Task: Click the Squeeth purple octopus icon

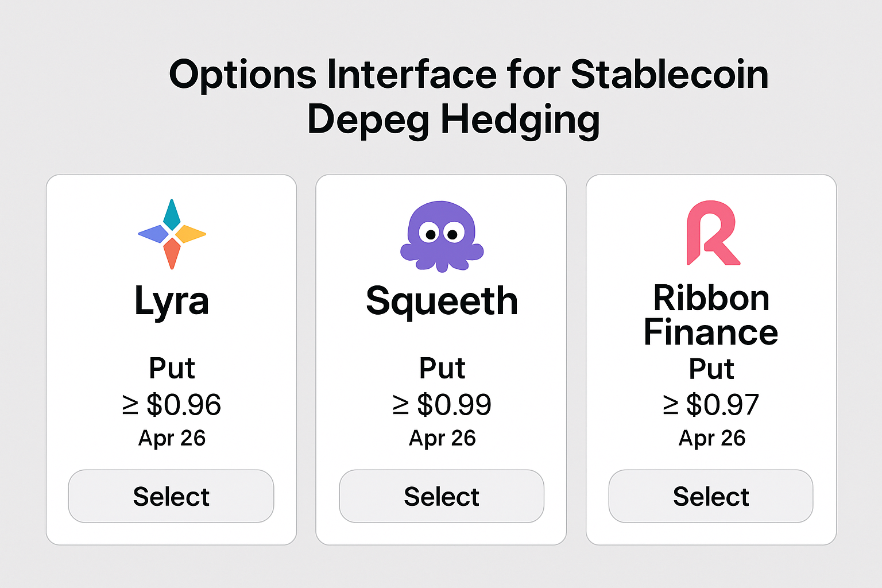Action: tap(441, 237)
